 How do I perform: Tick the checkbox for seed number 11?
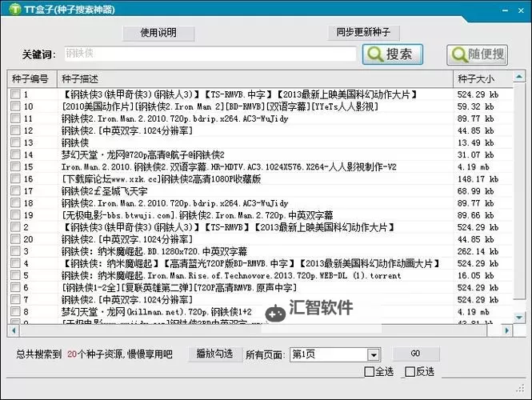(15, 118)
